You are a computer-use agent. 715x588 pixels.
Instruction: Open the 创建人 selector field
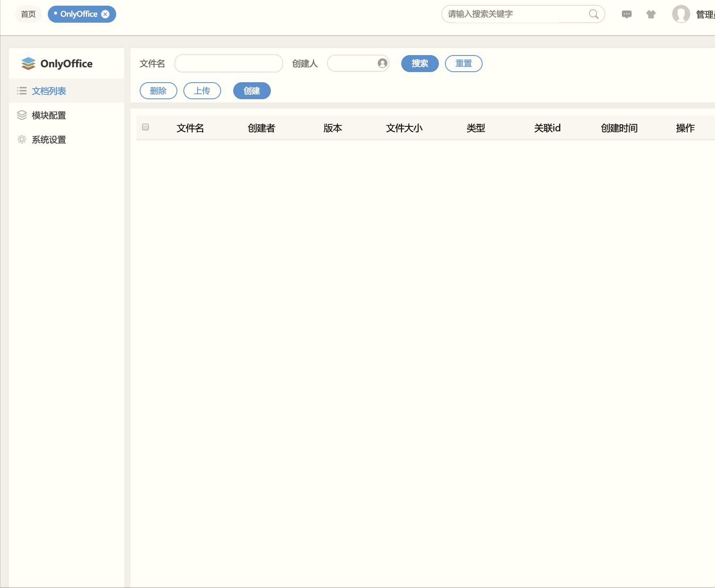[352, 63]
